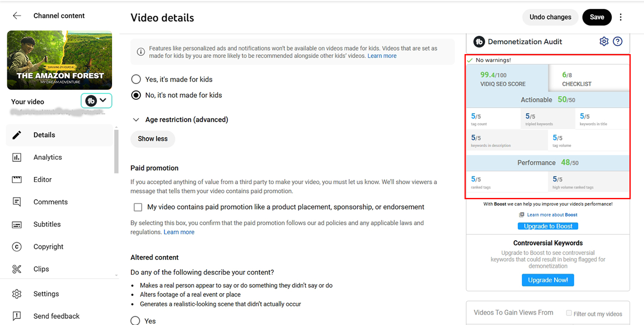Click the Send feedback icon
The height and width of the screenshot is (325, 644).
coord(17,316)
